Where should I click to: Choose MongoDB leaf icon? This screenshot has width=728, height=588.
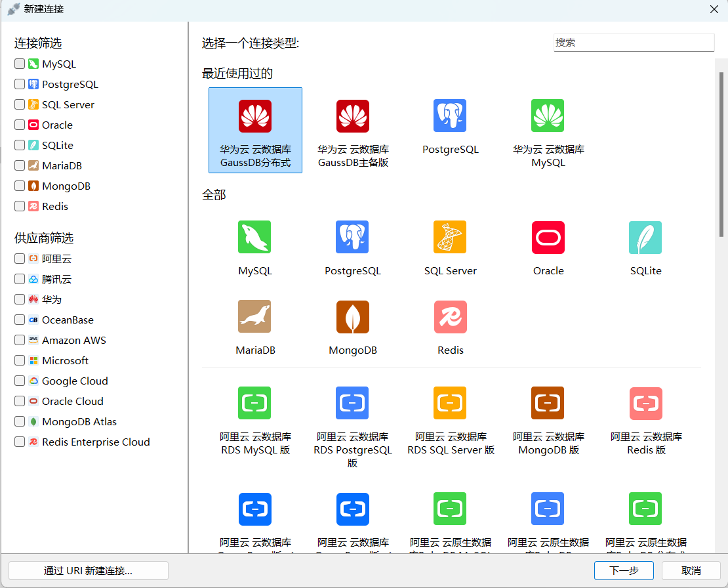pyautogui.click(x=353, y=317)
